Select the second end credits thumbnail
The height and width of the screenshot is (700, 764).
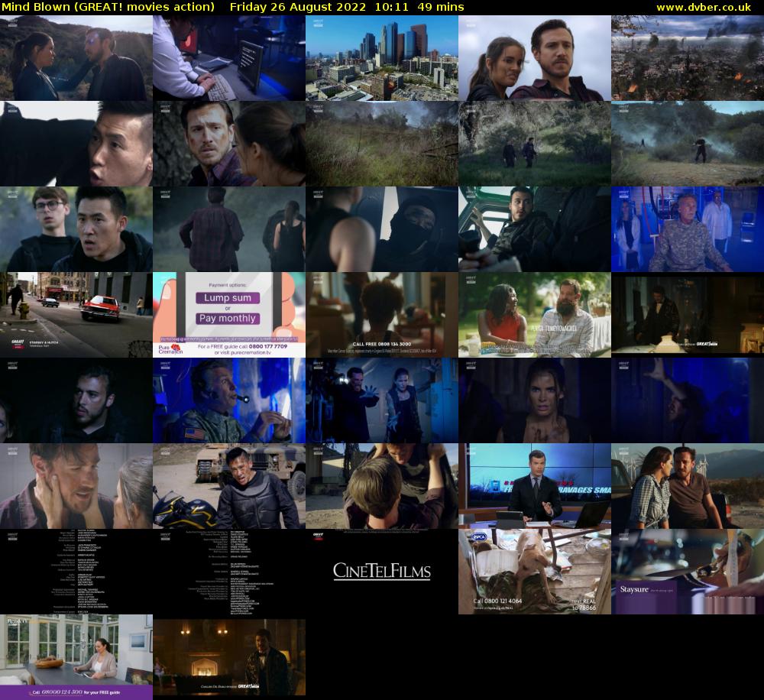(x=229, y=572)
